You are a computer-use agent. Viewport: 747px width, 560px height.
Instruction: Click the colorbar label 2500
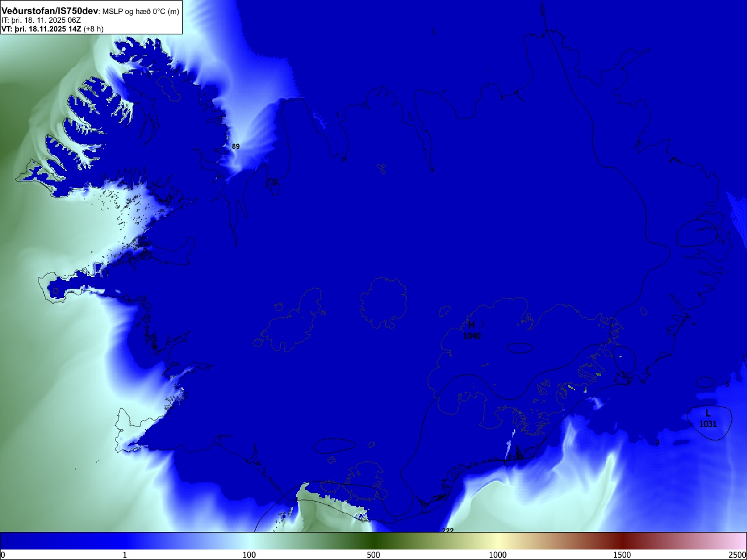pyautogui.click(x=737, y=555)
